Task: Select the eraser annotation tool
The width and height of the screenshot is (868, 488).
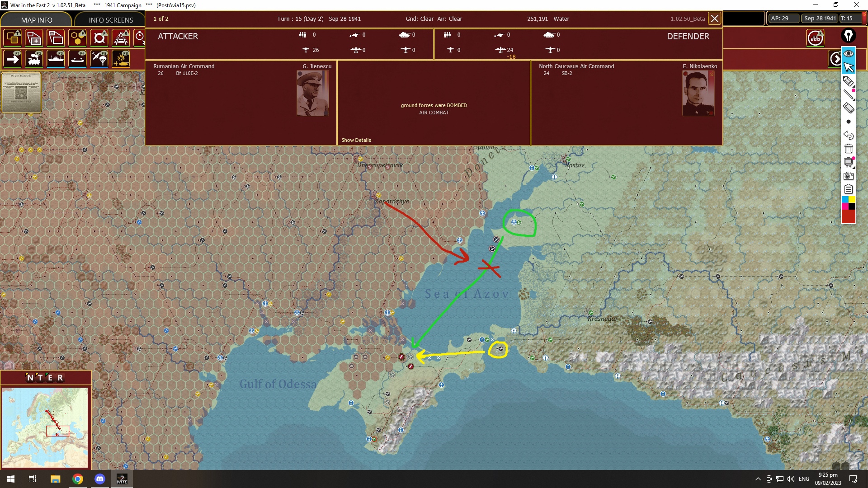Action: [849, 108]
